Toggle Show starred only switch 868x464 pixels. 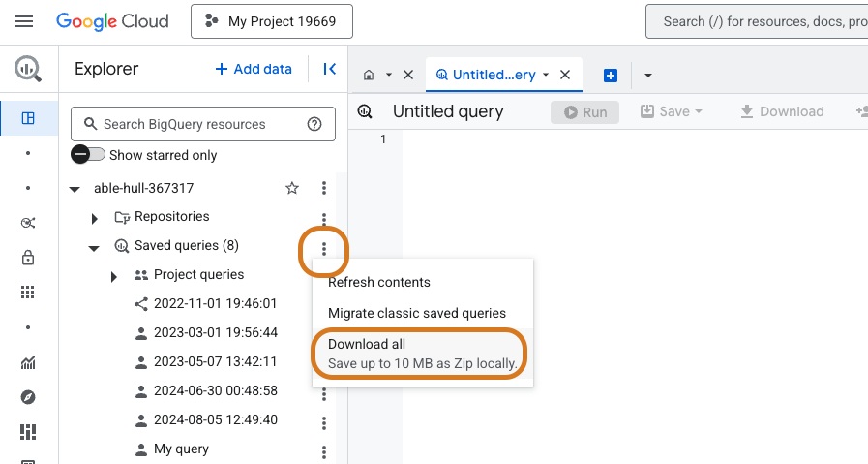tap(87, 154)
